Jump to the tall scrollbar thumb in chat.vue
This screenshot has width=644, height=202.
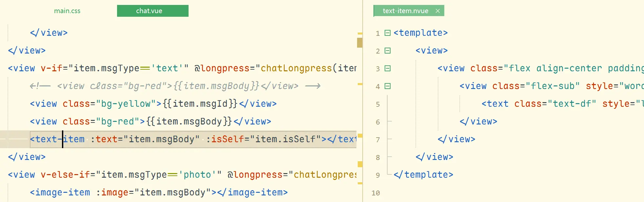point(360,43)
